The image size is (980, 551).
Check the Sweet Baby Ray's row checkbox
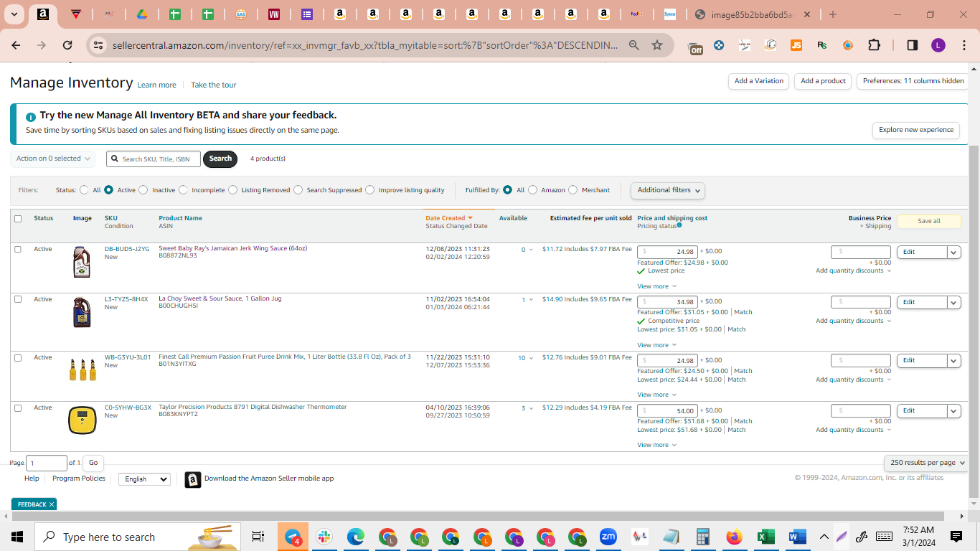pos(18,249)
